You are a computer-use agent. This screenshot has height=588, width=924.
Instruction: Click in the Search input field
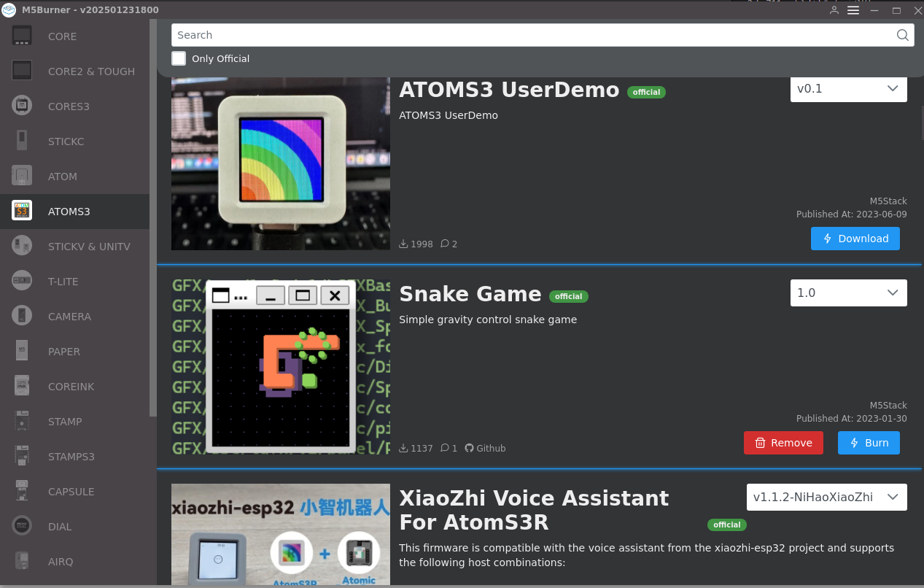pos(543,35)
